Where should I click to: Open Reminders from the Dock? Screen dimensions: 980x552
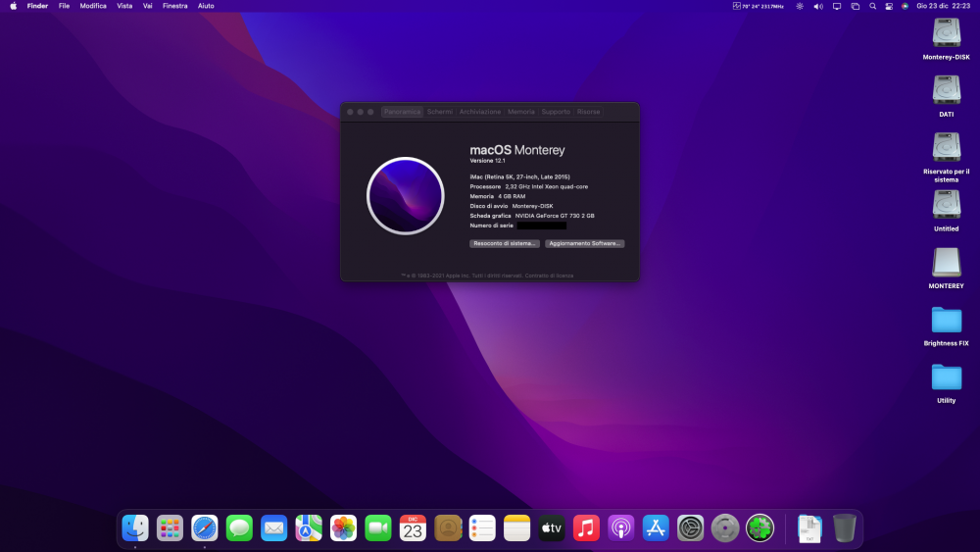[482, 528]
